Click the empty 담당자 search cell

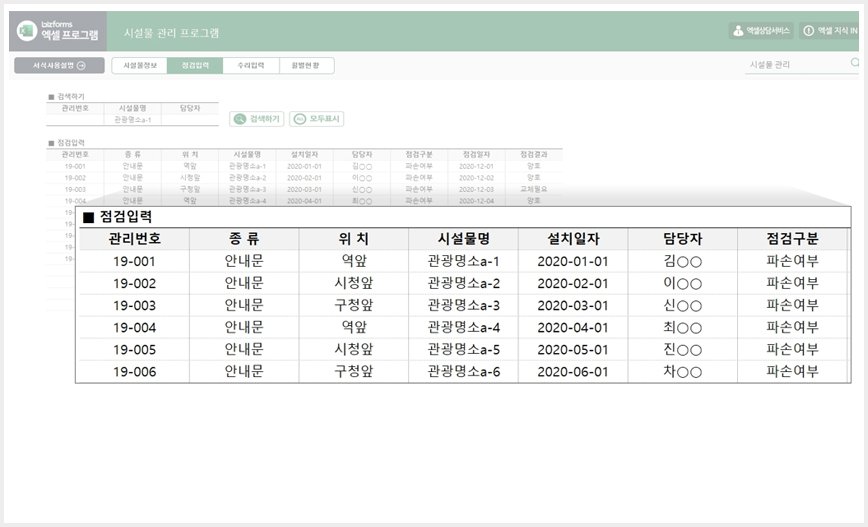[x=190, y=120]
